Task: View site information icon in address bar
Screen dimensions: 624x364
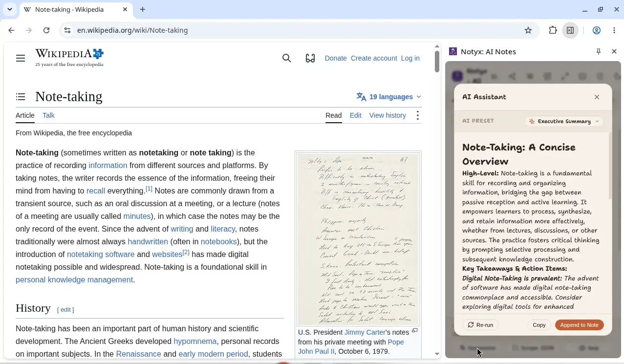Action: coord(67,30)
